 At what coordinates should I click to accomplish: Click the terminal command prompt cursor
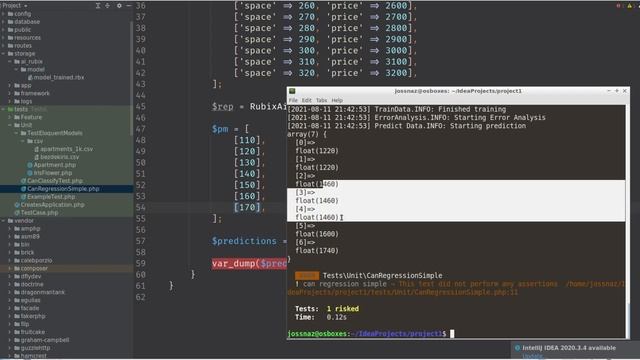452,334
